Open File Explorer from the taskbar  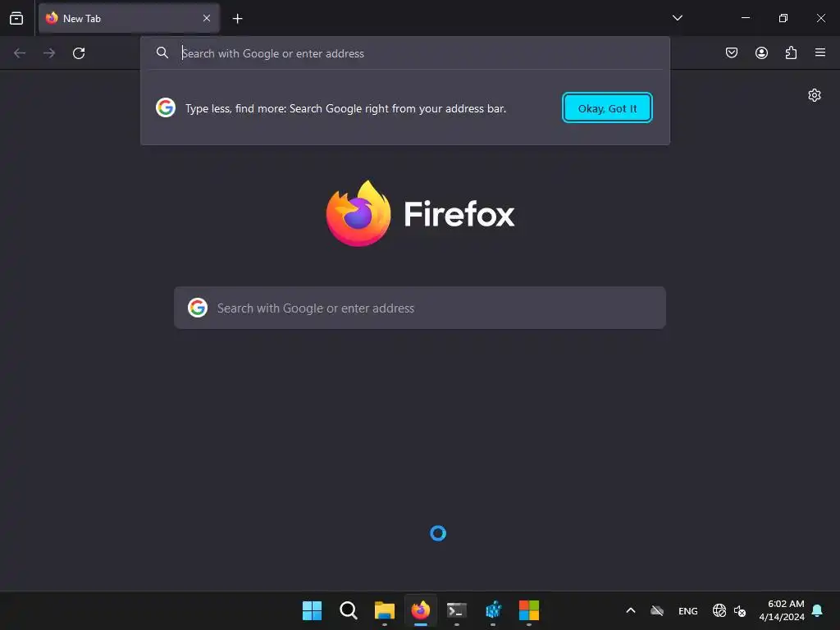coord(385,610)
